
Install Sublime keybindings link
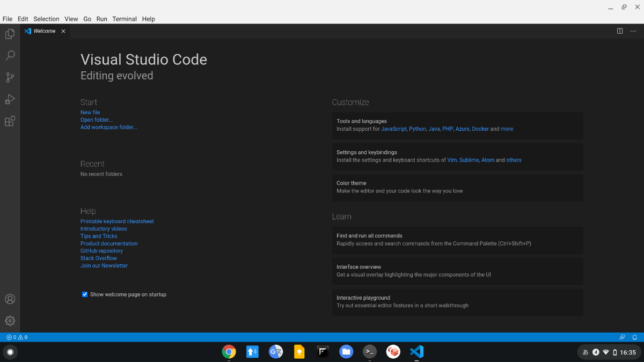point(469,160)
